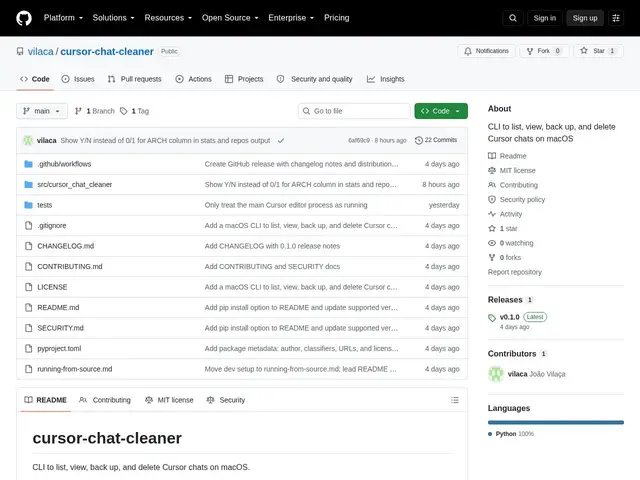Open Report repository link
The height and width of the screenshot is (480, 640).
tap(515, 272)
